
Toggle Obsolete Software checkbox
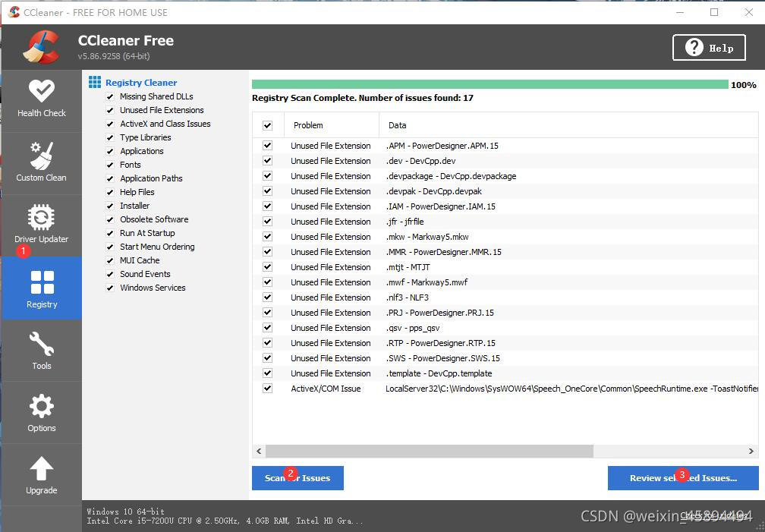(110, 219)
